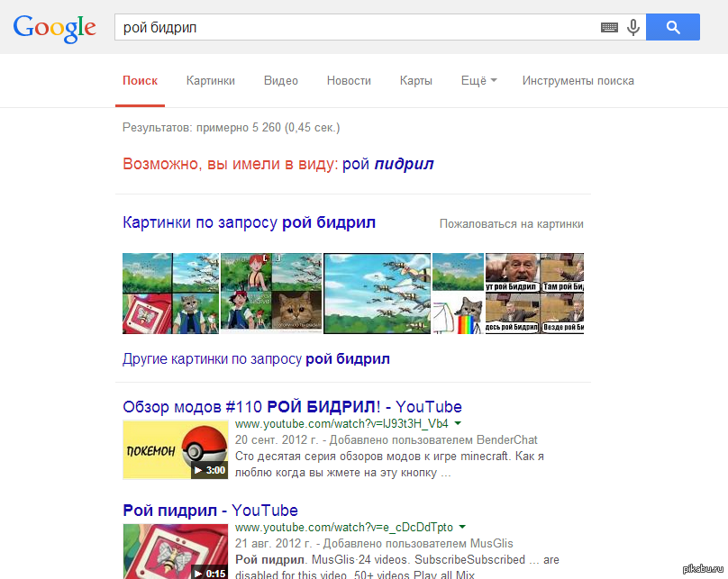Click the URL text 'www.youtube.com/watch?v=e_cDcDdTpto'

point(344,528)
